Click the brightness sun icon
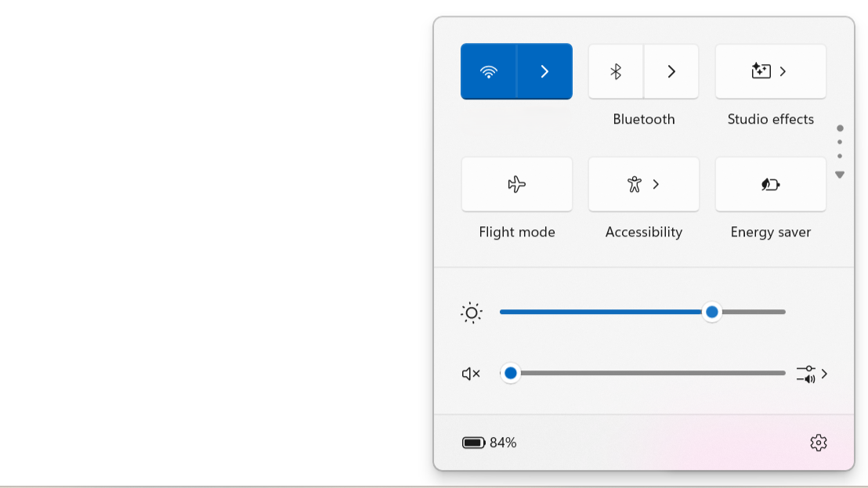Screen dimensions: 868x488 [x=471, y=312]
